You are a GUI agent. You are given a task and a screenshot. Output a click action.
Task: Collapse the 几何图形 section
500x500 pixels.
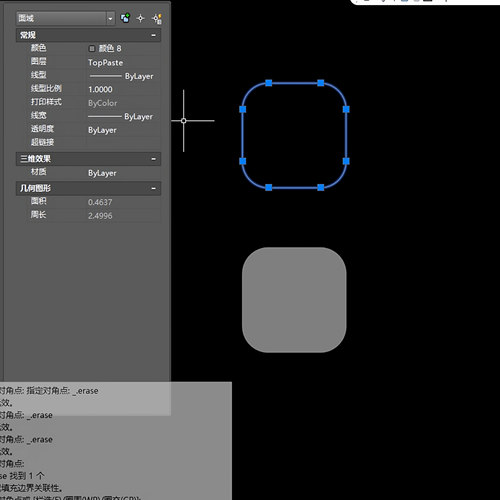[x=153, y=188]
